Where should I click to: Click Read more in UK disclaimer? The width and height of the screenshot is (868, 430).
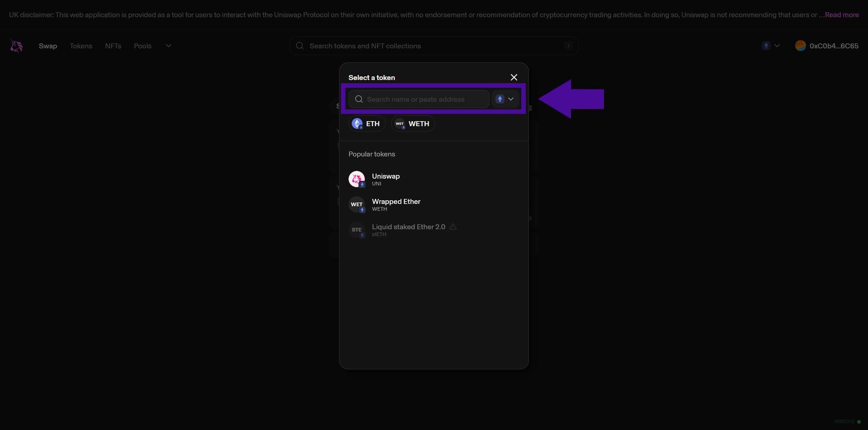point(841,14)
